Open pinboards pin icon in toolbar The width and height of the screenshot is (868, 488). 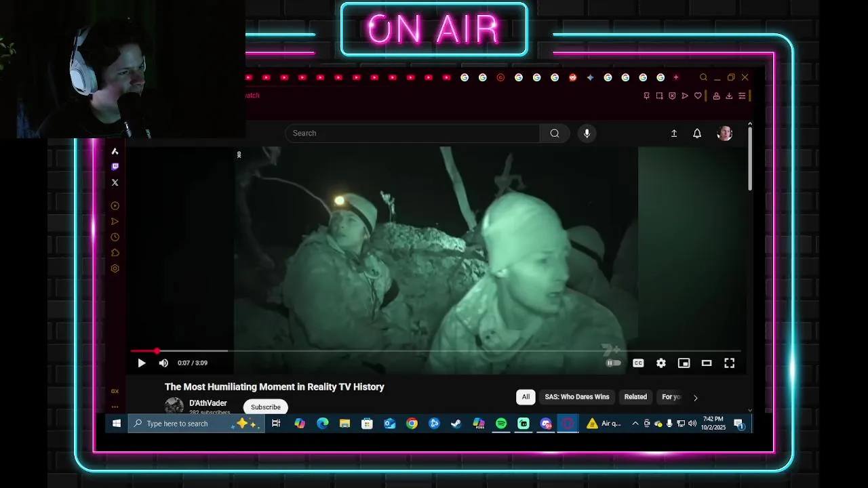[646, 96]
